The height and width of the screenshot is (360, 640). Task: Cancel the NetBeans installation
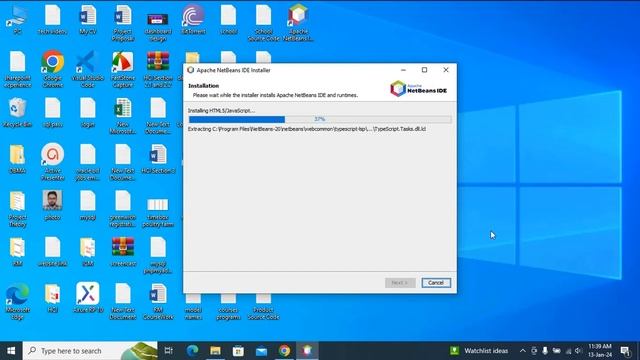pyautogui.click(x=436, y=282)
